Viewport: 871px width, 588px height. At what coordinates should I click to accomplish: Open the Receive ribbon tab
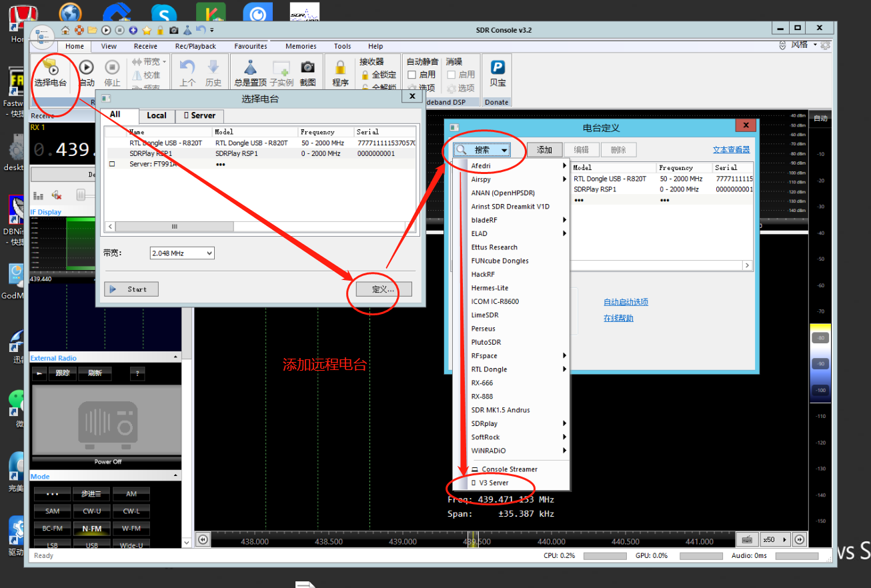pyautogui.click(x=145, y=46)
